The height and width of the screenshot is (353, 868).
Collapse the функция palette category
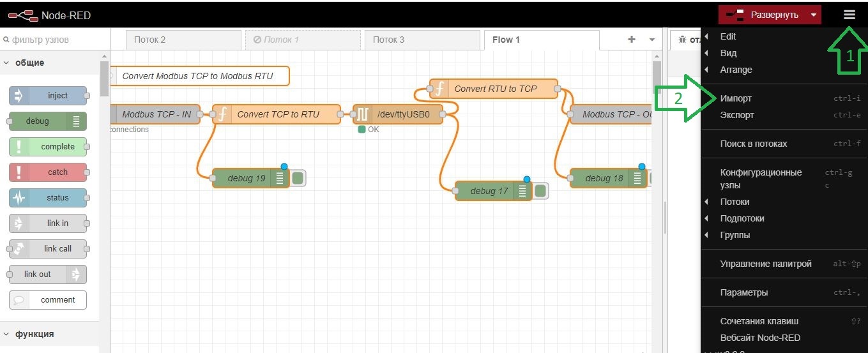pyautogui.click(x=50, y=334)
